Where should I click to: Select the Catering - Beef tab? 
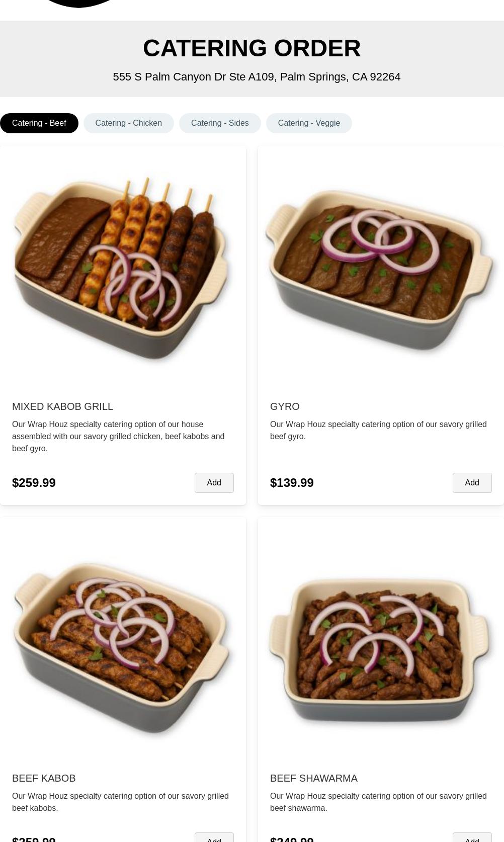pyautogui.click(x=39, y=123)
